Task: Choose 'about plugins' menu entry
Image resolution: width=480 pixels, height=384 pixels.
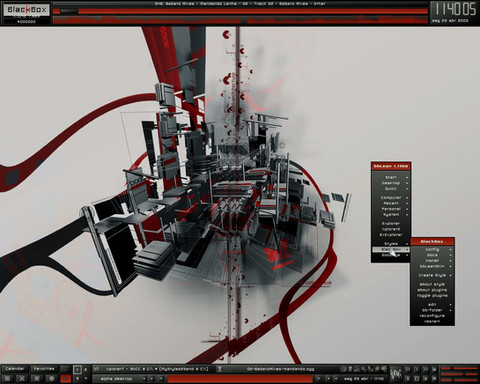Action: 432,290
